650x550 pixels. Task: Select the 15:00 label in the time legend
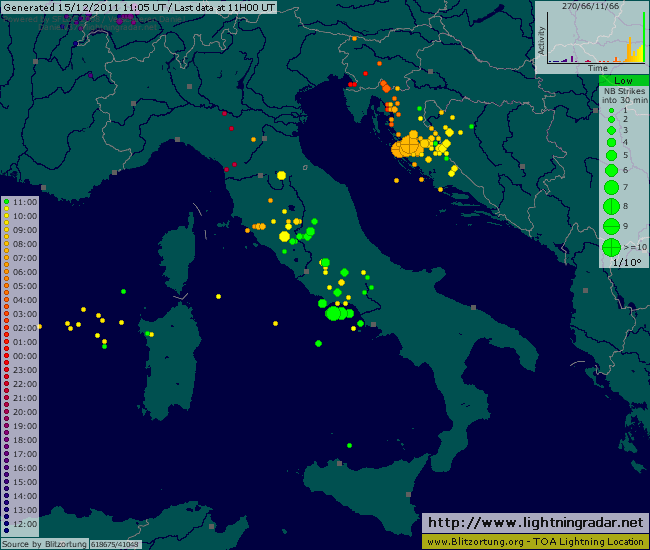25,482
